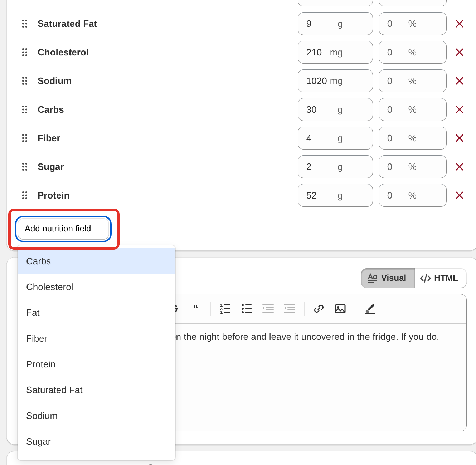Insert a bulleted list
This screenshot has width=476, height=465.
pyautogui.click(x=247, y=309)
